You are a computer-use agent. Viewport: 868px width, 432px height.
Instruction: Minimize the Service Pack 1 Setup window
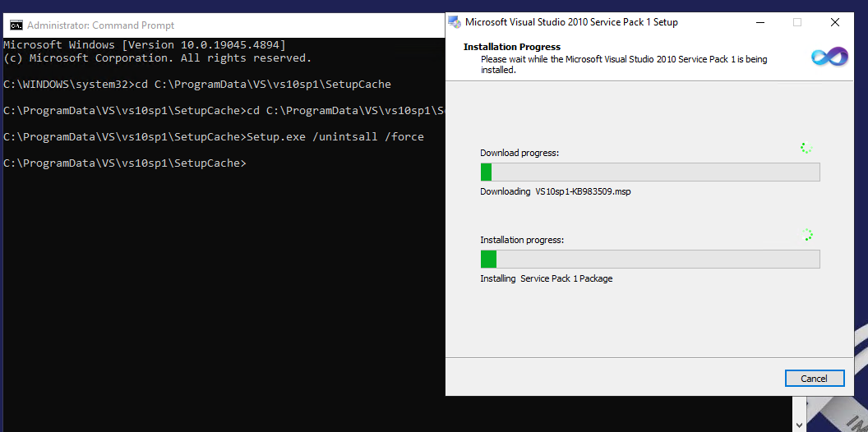coord(759,22)
